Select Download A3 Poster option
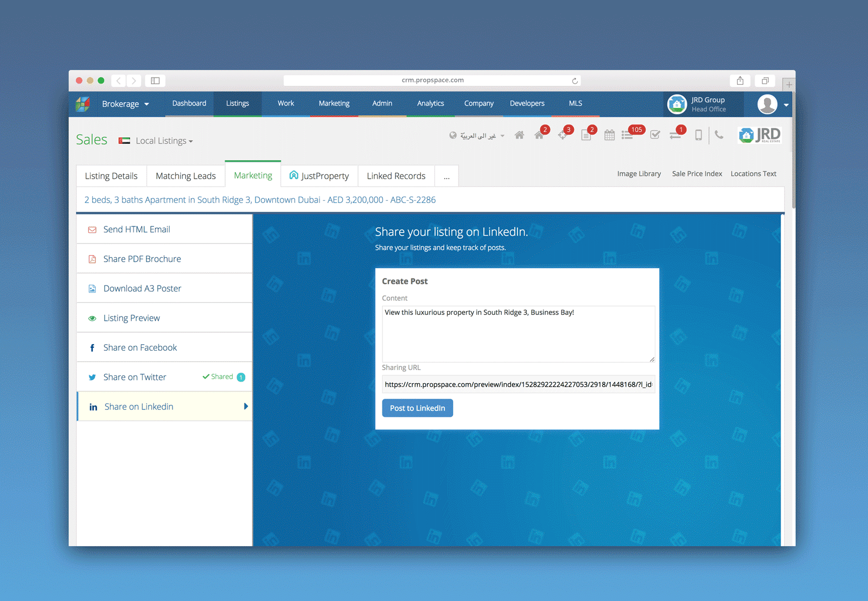 164,288
